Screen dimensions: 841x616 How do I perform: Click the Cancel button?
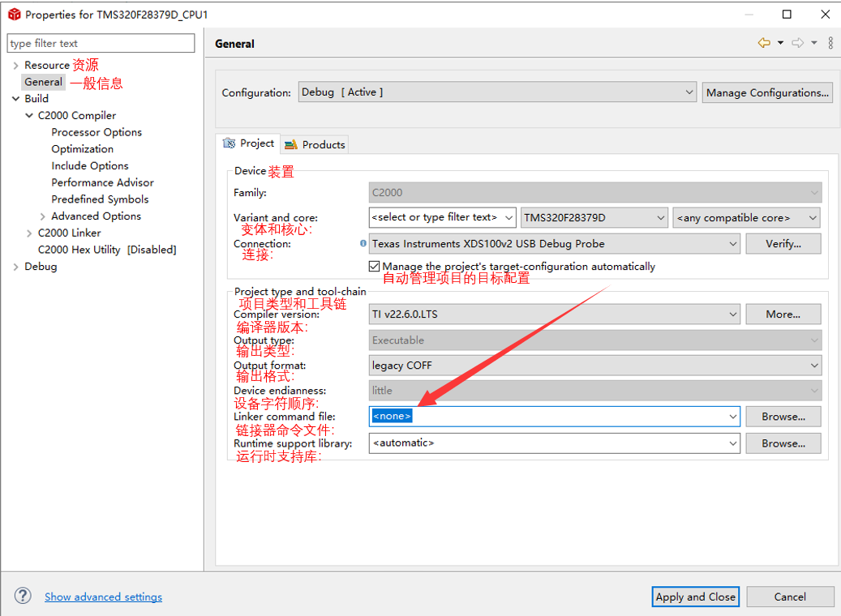790,597
